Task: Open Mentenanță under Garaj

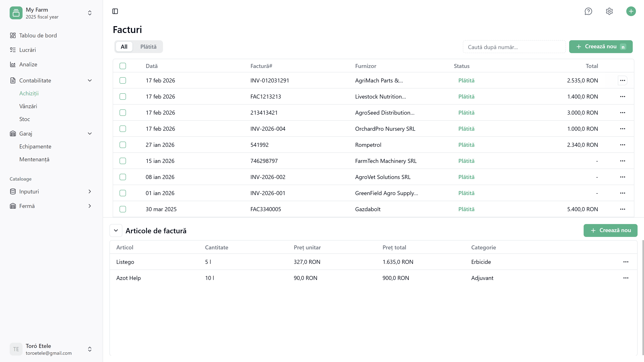Action: click(x=34, y=159)
